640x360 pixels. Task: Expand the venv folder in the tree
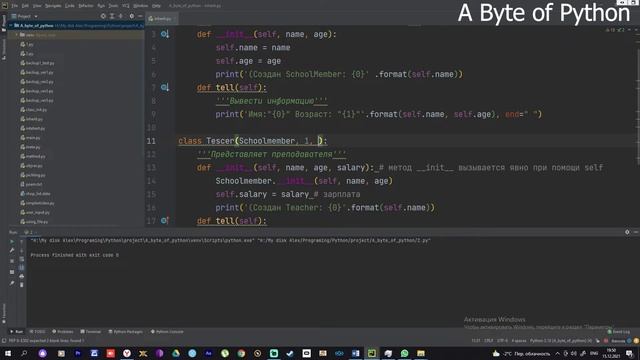click(x=17, y=35)
